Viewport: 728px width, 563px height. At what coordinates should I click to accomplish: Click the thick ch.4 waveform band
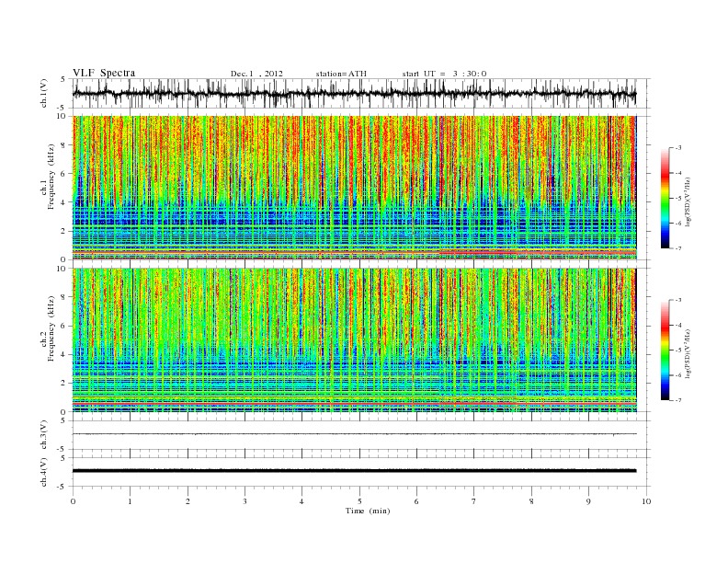[354, 471]
